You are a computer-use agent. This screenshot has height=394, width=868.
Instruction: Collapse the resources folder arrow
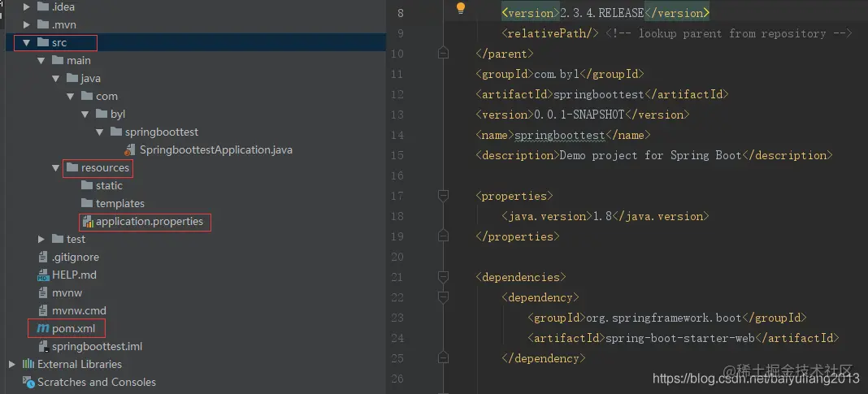tap(55, 167)
